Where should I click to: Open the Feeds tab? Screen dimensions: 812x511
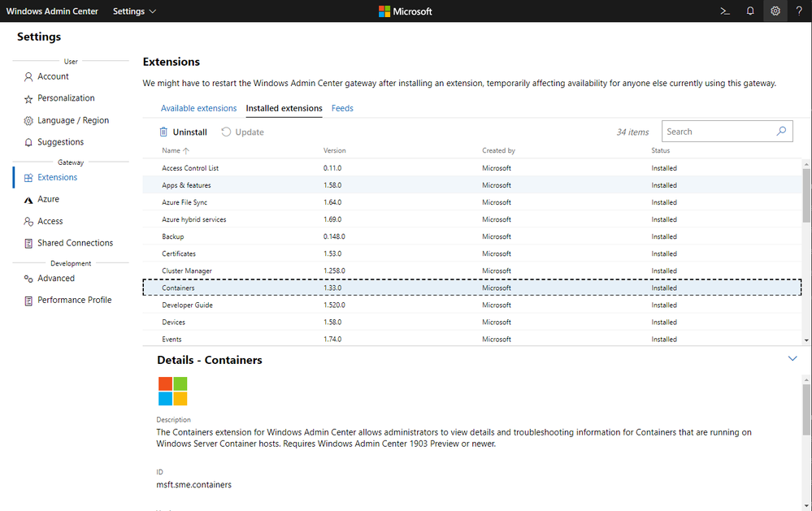342,108
